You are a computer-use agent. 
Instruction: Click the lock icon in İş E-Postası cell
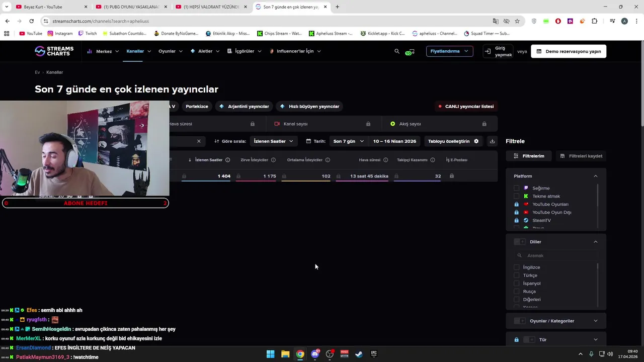pyautogui.click(x=451, y=176)
